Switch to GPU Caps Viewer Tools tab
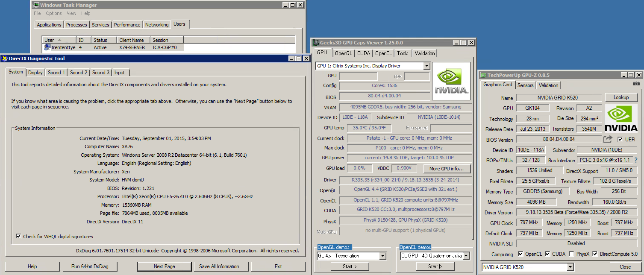 pos(403,53)
